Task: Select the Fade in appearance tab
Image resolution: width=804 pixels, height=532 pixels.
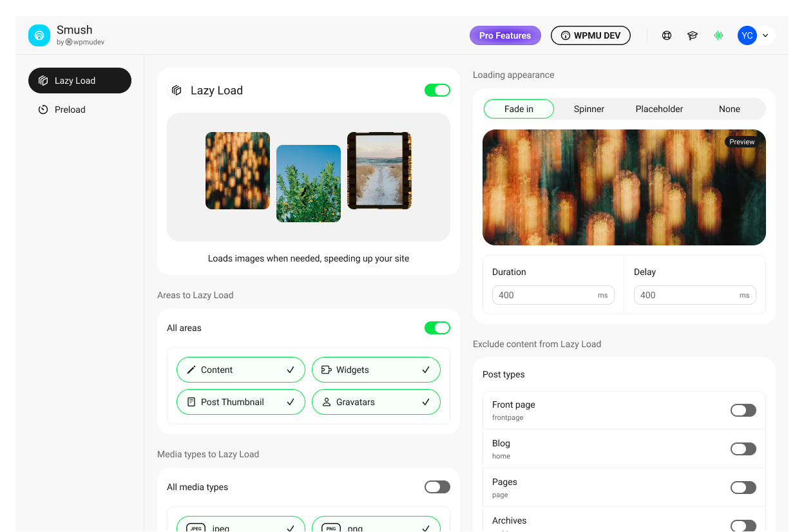Action: point(519,109)
